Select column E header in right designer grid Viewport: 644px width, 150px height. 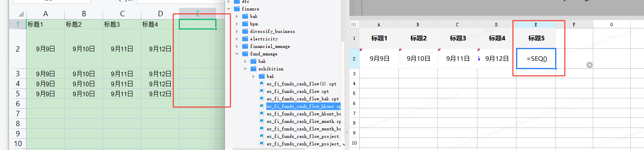(536, 25)
